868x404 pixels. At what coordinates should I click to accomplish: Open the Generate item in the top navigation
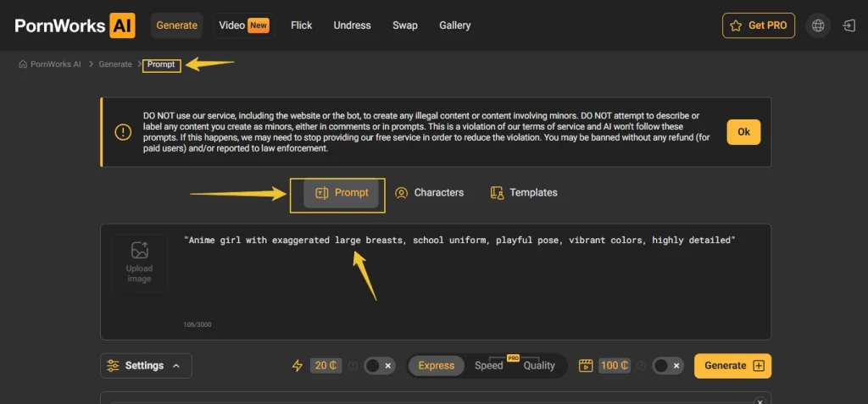click(176, 25)
